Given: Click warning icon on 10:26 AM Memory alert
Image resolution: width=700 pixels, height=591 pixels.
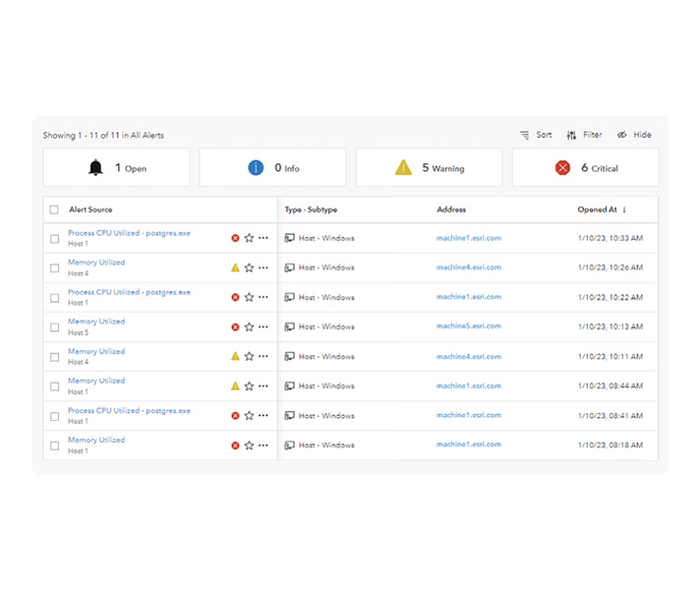Looking at the screenshot, I should 235,267.
